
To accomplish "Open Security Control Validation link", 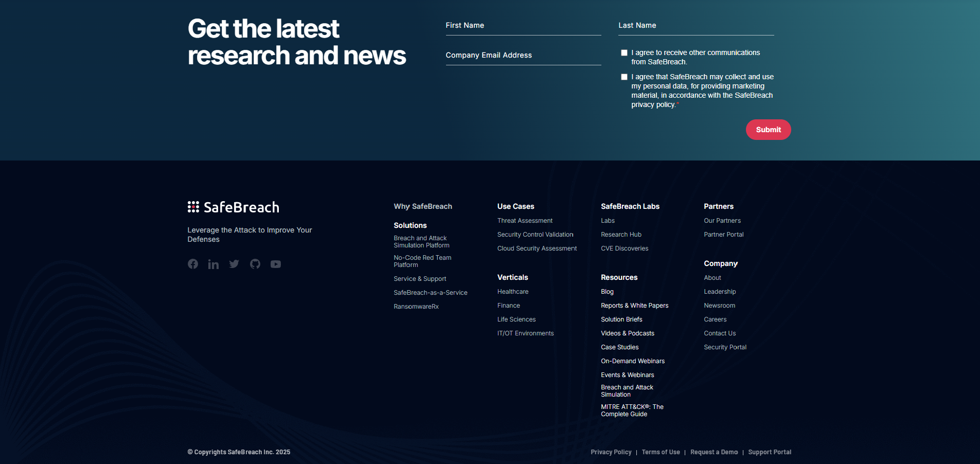I will pyautogui.click(x=536, y=235).
